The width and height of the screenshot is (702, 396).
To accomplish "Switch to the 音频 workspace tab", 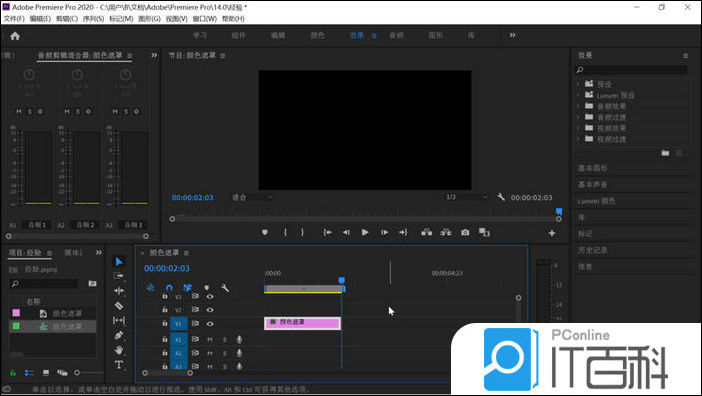I will tap(396, 35).
